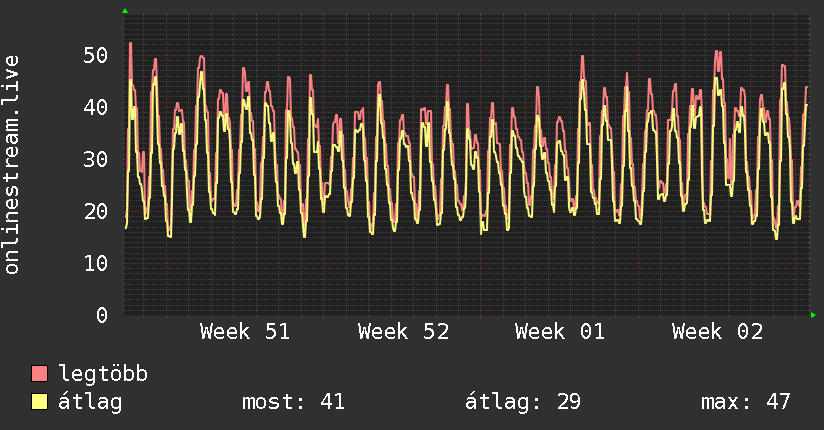Click the Week 52 axis label

tap(404, 332)
